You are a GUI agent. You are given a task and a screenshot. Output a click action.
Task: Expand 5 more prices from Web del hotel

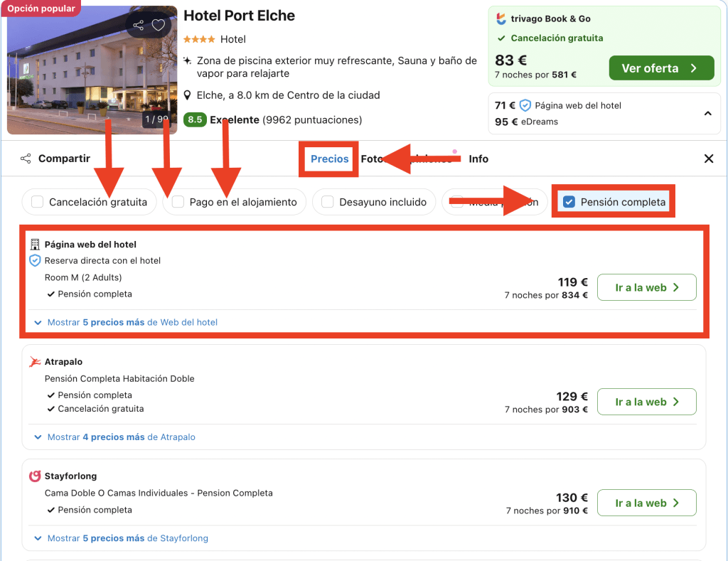point(132,322)
